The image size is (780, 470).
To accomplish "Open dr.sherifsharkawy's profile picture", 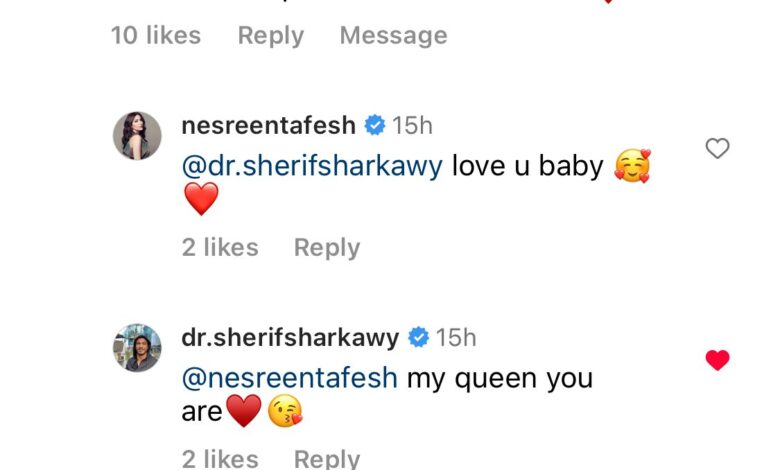I will (137, 347).
